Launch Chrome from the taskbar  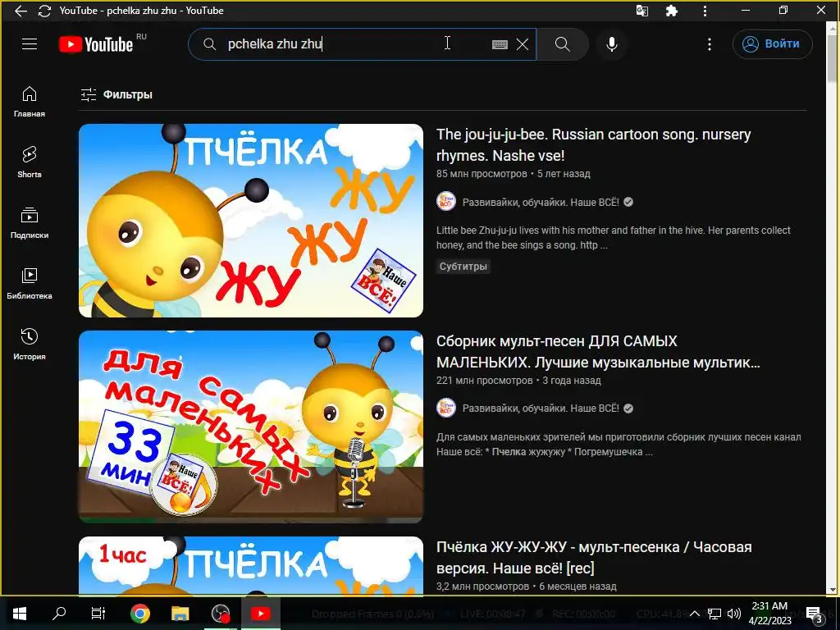[140, 614]
